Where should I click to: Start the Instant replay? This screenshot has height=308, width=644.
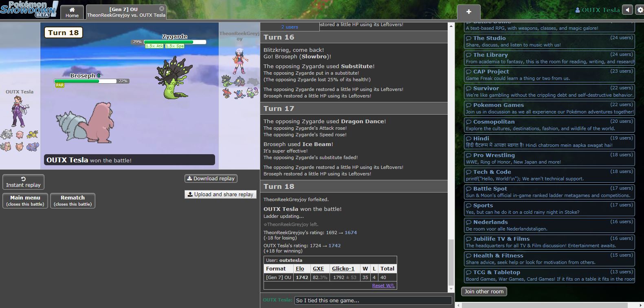click(23, 182)
